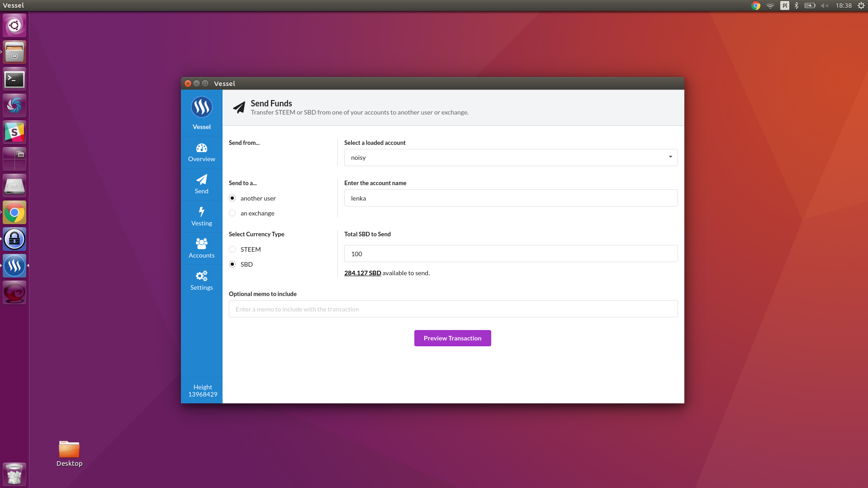
Task: Launch Google Chrome from the dock
Action: tap(14, 212)
